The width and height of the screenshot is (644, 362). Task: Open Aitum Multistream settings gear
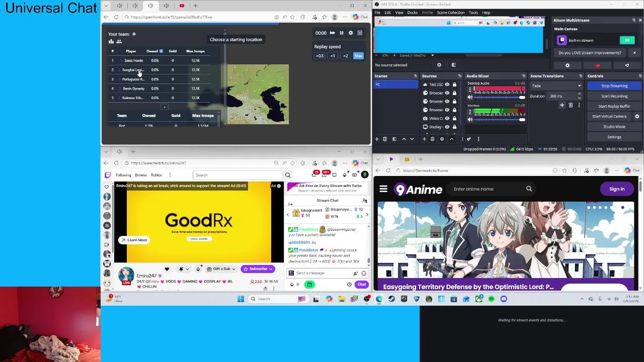coord(568,65)
